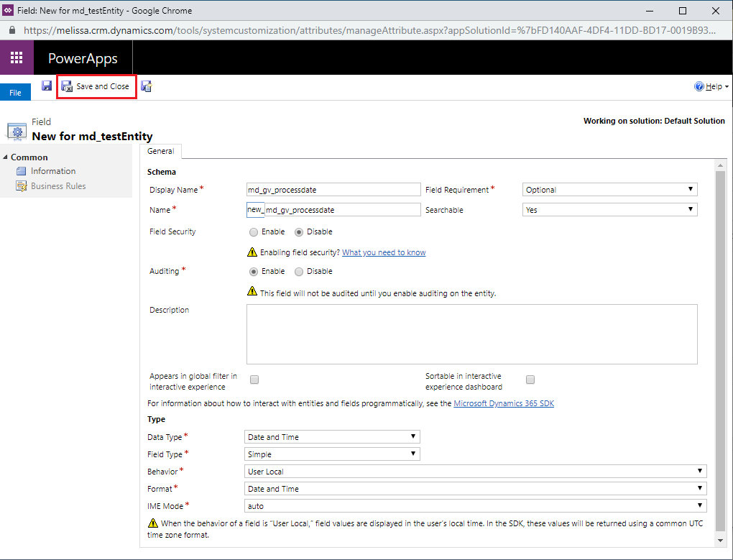Click the Dynamics window title icon
733x560 pixels.
point(8,10)
